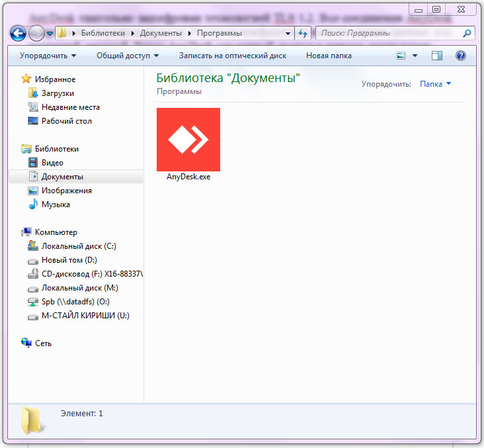
Task: Open the Папка arrange-by dropdown
Action: (435, 84)
